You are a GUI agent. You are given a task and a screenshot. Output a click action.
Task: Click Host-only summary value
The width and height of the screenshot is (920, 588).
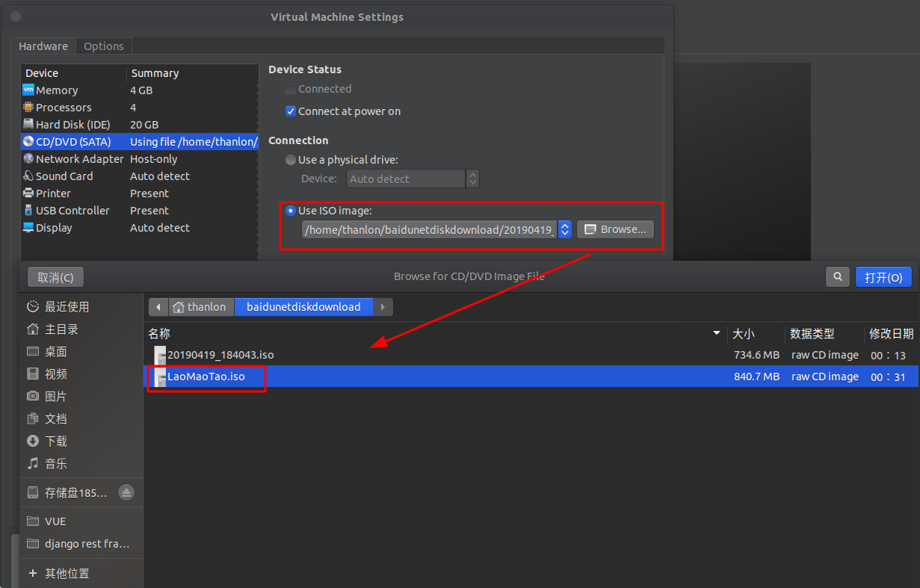[154, 159]
